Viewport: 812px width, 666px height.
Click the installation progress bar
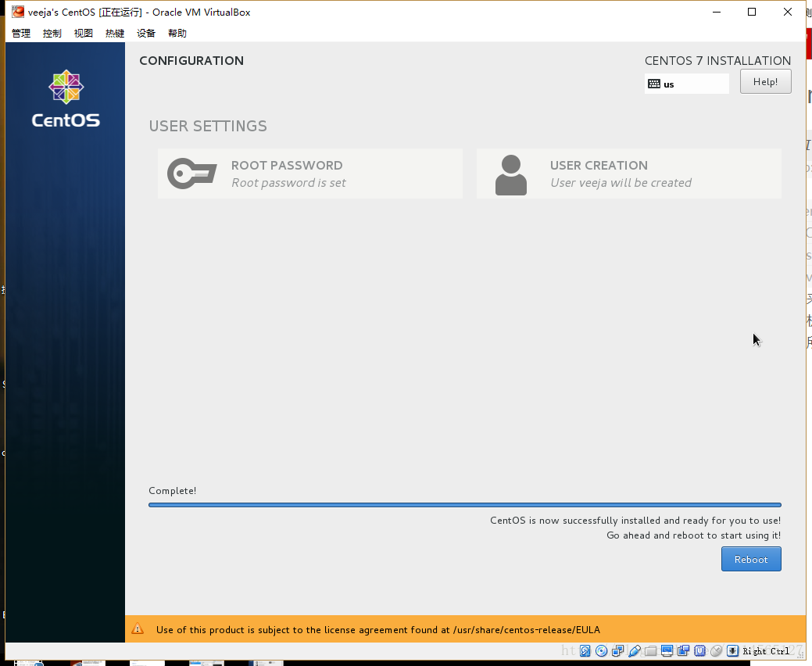(x=464, y=505)
